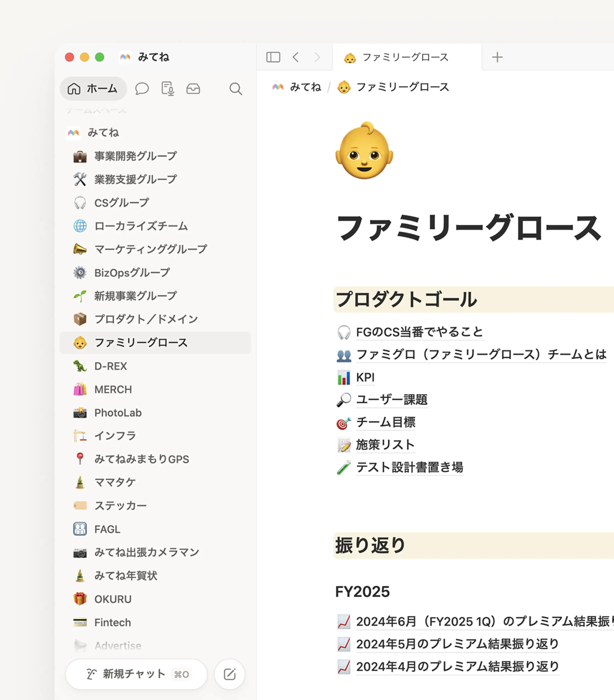Click the large baby emoji page icon
This screenshot has height=700, width=614.
click(364, 150)
